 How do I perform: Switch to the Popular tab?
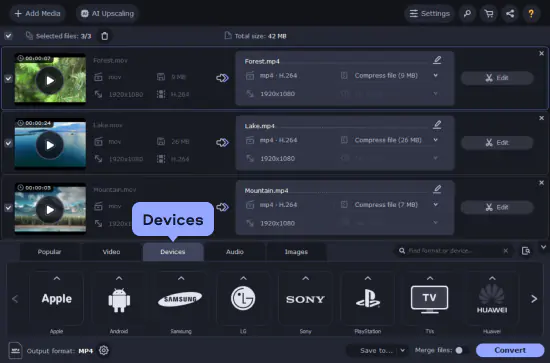[49, 252]
